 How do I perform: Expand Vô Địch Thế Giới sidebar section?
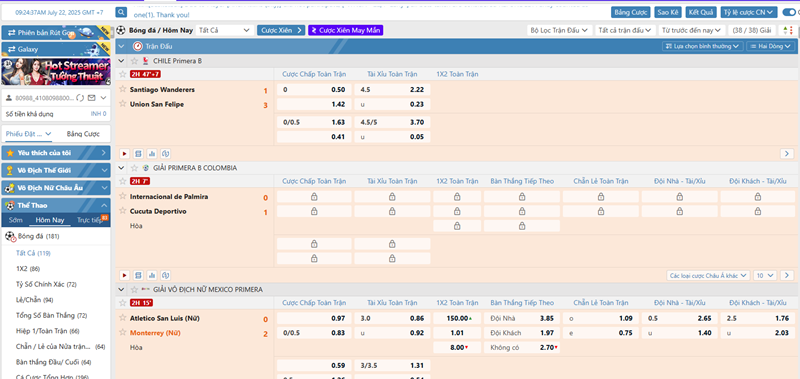pos(56,170)
